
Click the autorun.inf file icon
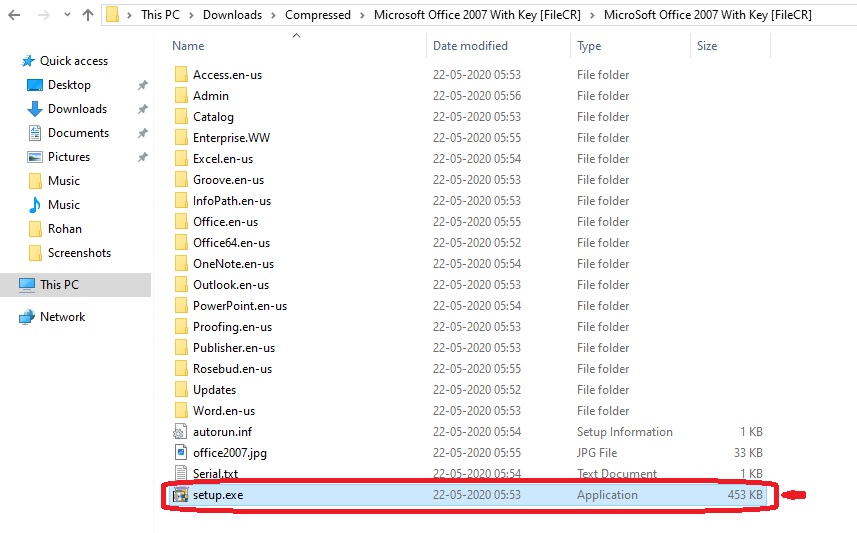(180, 432)
